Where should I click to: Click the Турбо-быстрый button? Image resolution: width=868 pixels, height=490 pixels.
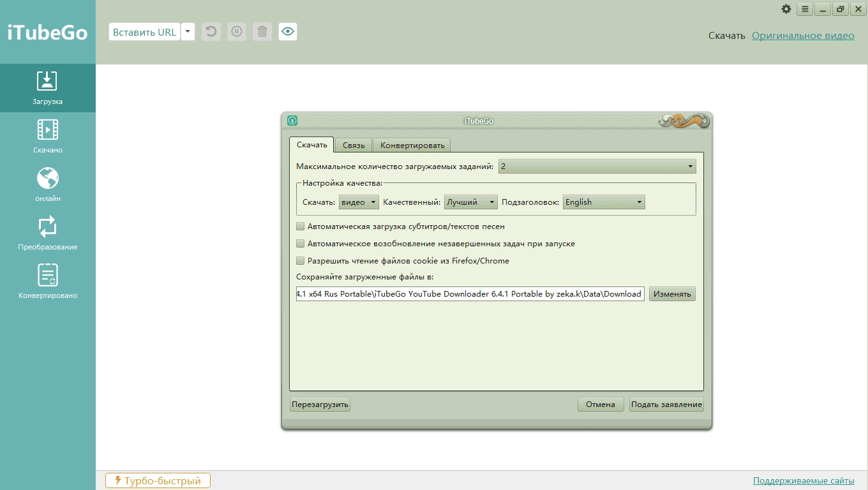[158, 481]
